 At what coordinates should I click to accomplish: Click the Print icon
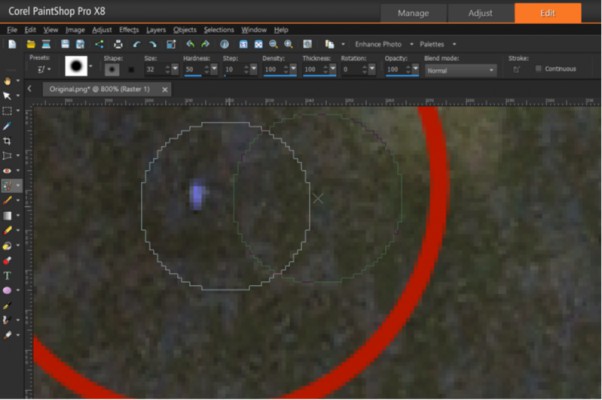(118, 44)
